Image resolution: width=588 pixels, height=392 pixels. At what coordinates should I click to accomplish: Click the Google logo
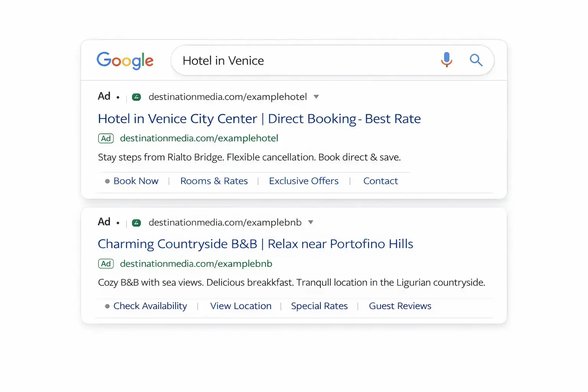tap(125, 60)
